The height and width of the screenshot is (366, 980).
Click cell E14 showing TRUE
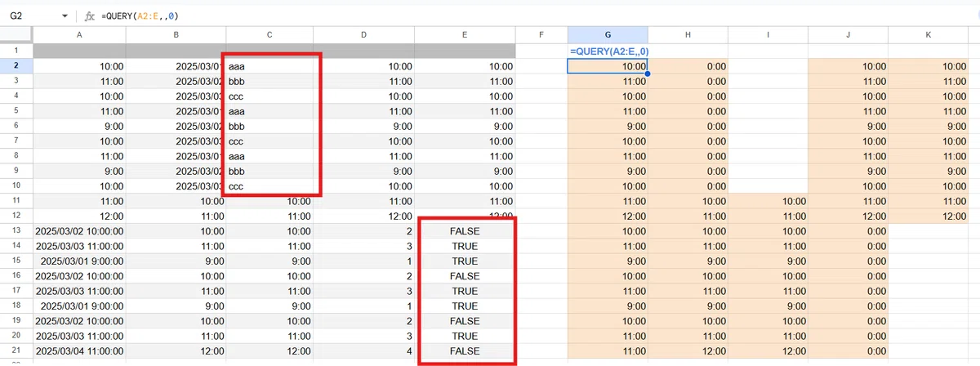(x=465, y=246)
